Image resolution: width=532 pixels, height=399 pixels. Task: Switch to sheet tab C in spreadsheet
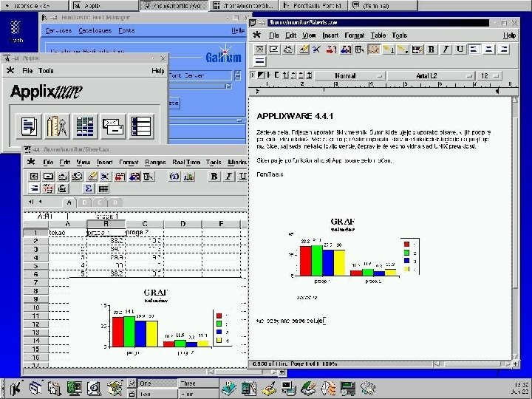click(x=100, y=202)
